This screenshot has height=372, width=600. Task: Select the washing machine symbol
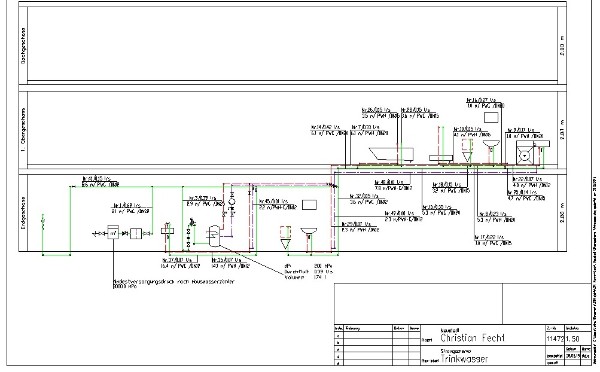[525, 153]
